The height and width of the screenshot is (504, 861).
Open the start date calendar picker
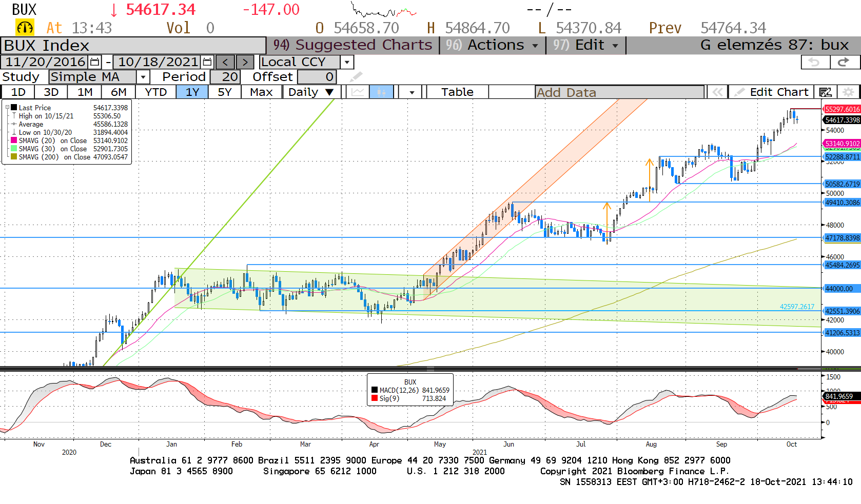click(95, 62)
